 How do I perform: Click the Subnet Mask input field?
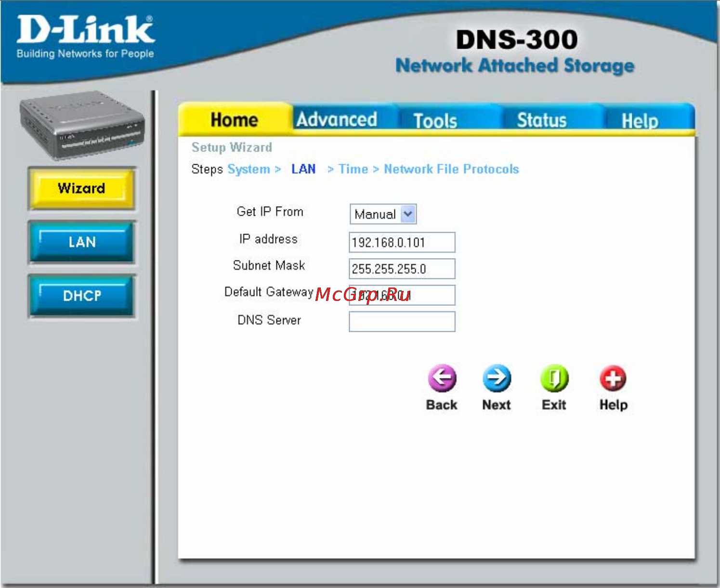402,269
